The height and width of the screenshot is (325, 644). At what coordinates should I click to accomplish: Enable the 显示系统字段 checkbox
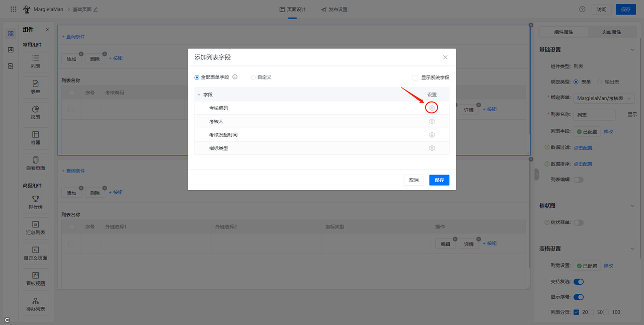[x=415, y=77]
